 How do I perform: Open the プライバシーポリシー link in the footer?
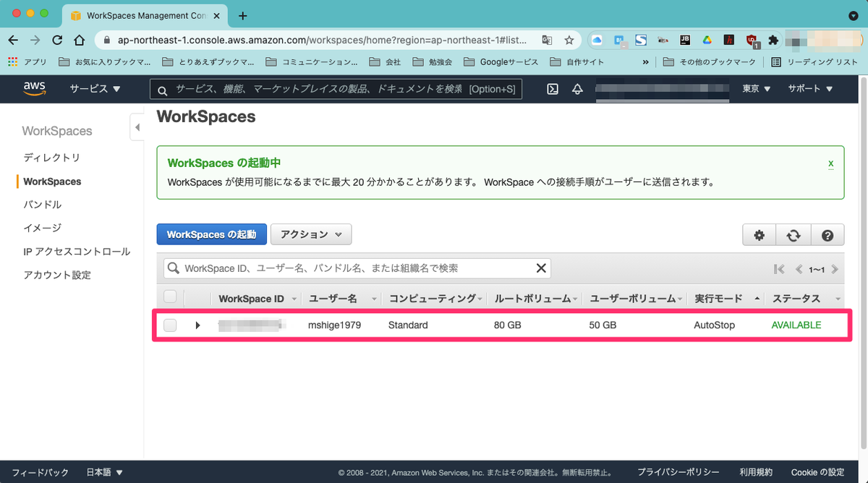click(678, 471)
